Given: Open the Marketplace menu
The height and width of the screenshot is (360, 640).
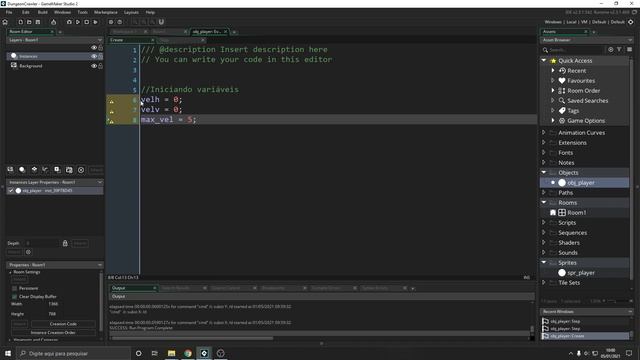Looking at the screenshot, I should pyautogui.click(x=106, y=12).
